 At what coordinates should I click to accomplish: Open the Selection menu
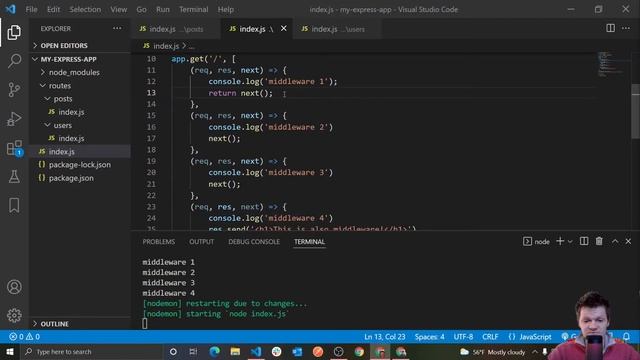(85, 9)
